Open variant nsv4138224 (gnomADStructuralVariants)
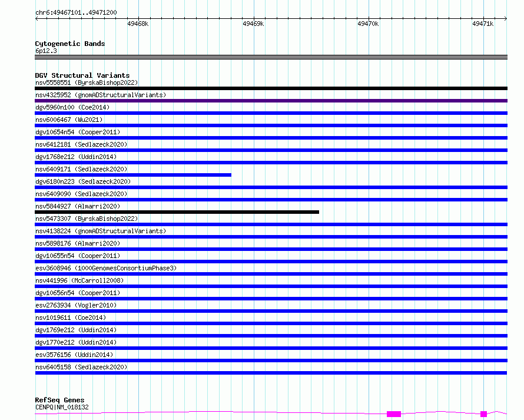The image size is (524, 420). tap(101, 231)
